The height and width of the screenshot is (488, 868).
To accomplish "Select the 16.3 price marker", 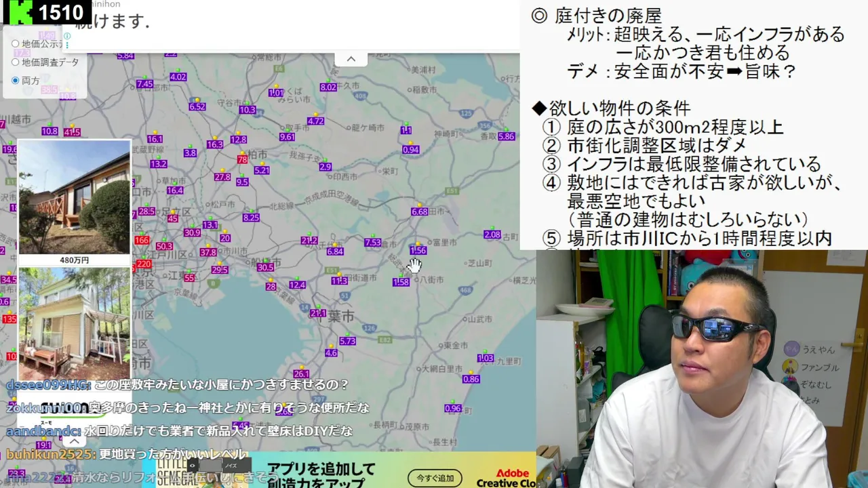I will (x=214, y=144).
